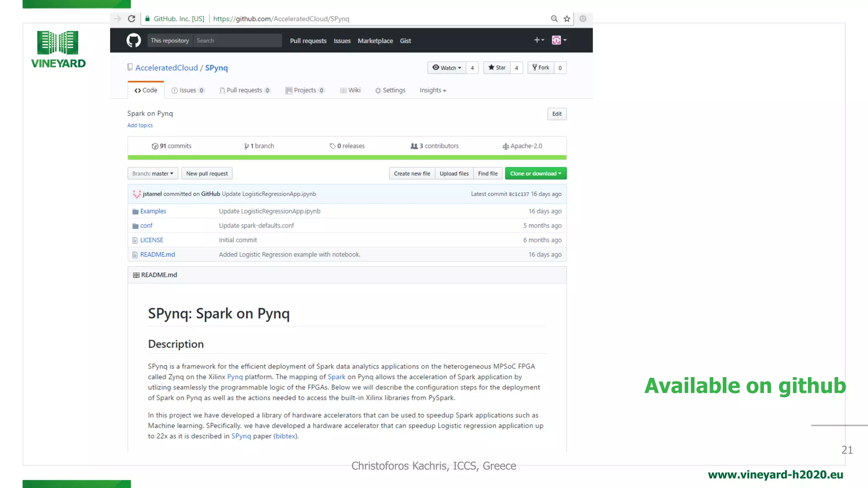
Task: Open the Apache-2.0 license link
Action: (x=522, y=146)
